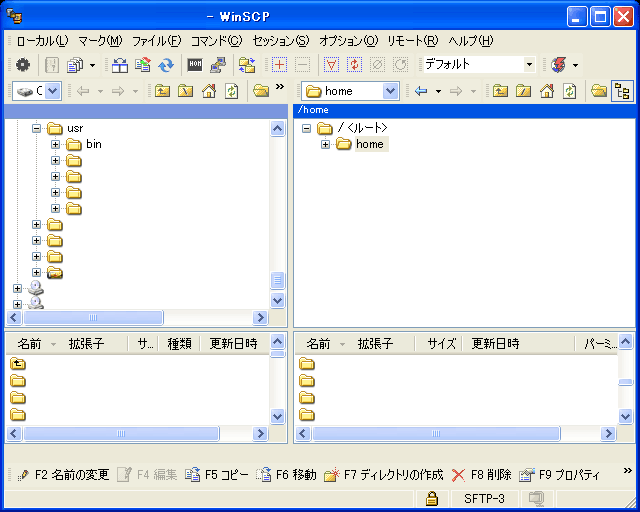This screenshot has height=512, width=640.
Task: Open the リモート(R) menu
Action: pos(412,41)
